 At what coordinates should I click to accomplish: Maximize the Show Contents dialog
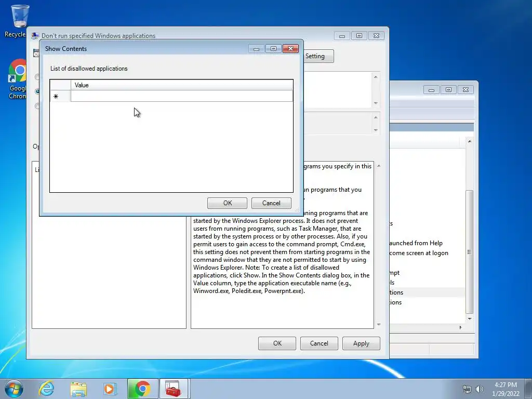tap(273, 49)
